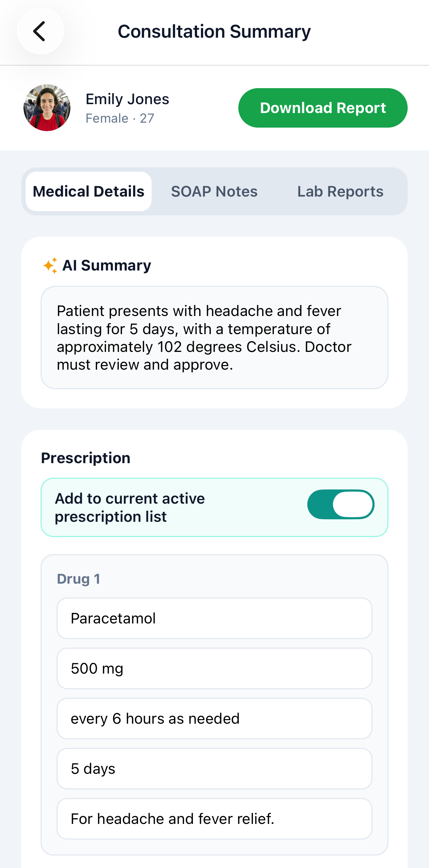The width and height of the screenshot is (429, 868).
Task: Select the every 6 hours frequency field
Action: click(214, 719)
